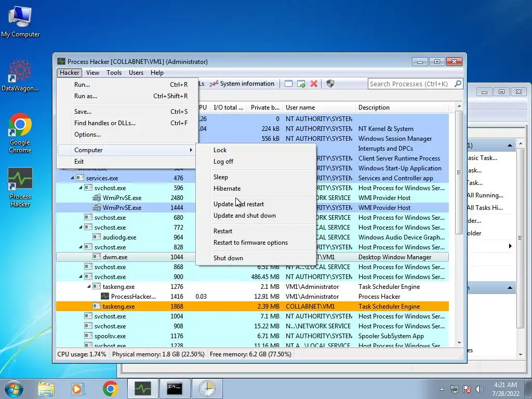The width and height of the screenshot is (532, 399).
Task: Choose Run as... menu entry
Action: pos(128,96)
